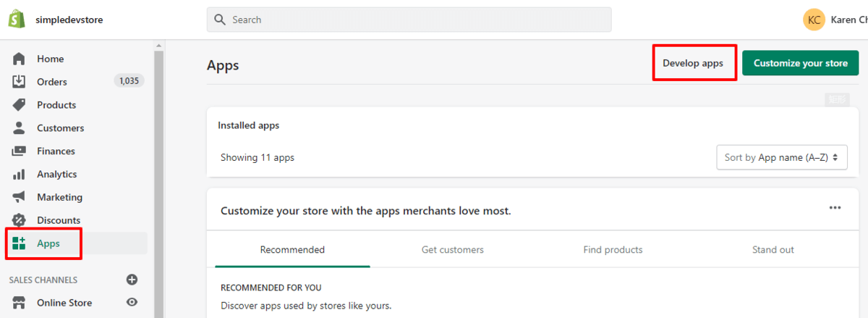The width and height of the screenshot is (868, 318).
Task: Click the Orders inbox icon
Action: coord(20,82)
